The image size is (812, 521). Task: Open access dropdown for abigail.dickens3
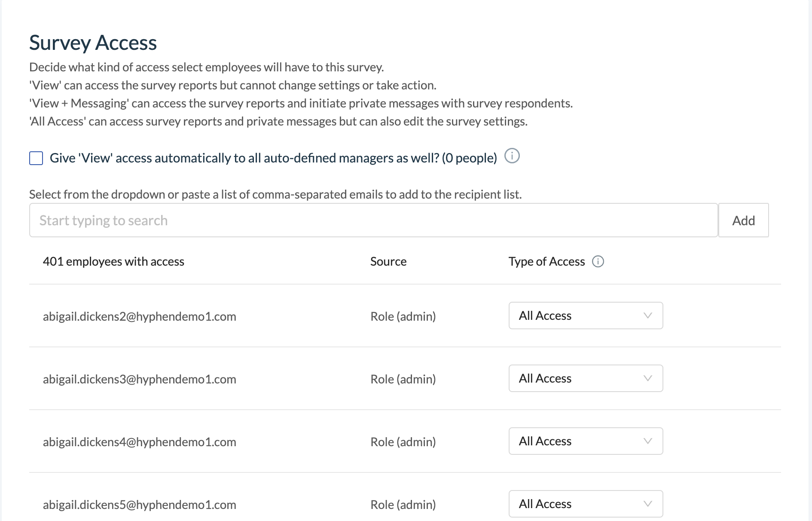point(586,378)
